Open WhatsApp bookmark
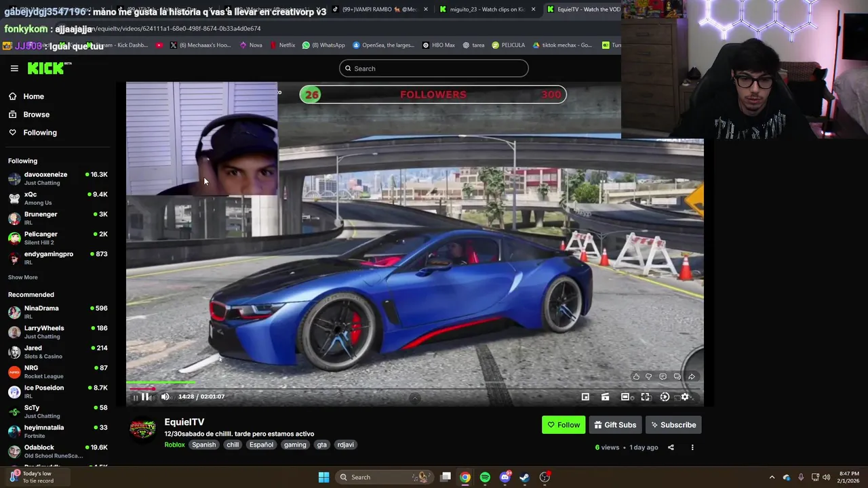Image resolution: width=868 pixels, height=488 pixels. [x=324, y=45]
